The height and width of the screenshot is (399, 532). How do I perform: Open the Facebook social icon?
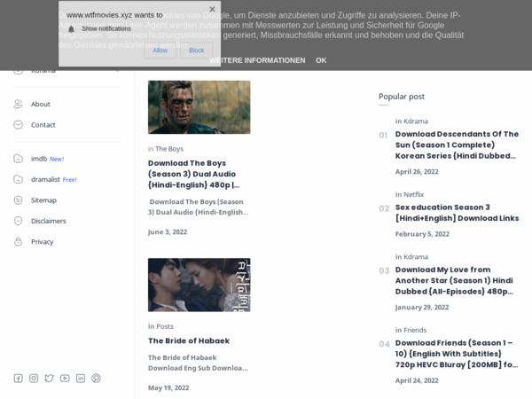18,378
